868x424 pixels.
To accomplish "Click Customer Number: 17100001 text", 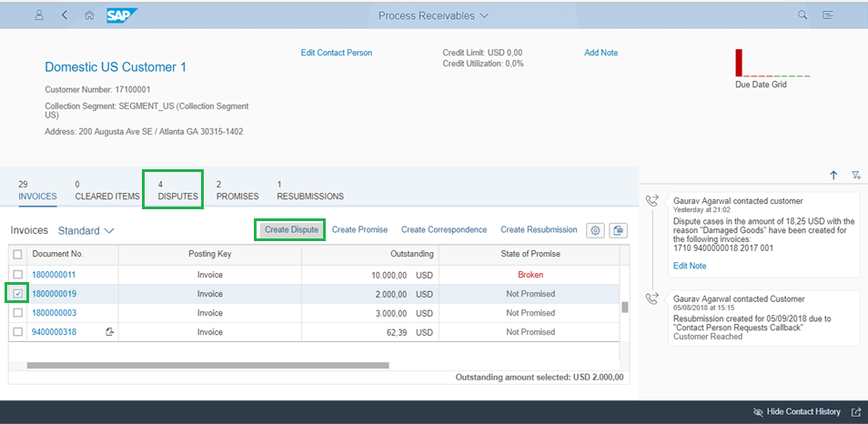I will (x=97, y=89).
